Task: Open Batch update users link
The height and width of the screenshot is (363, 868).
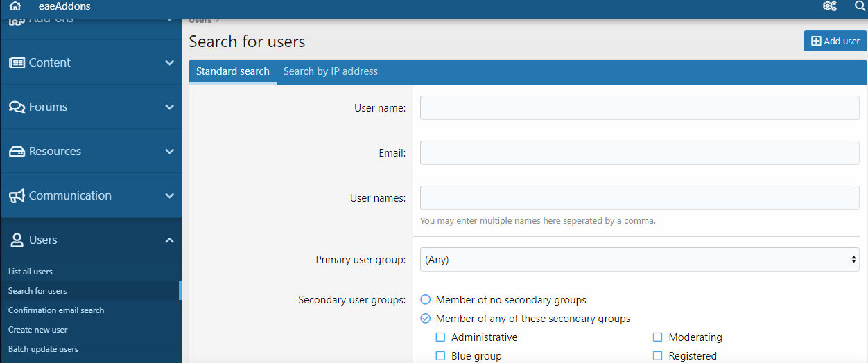Action: point(43,349)
